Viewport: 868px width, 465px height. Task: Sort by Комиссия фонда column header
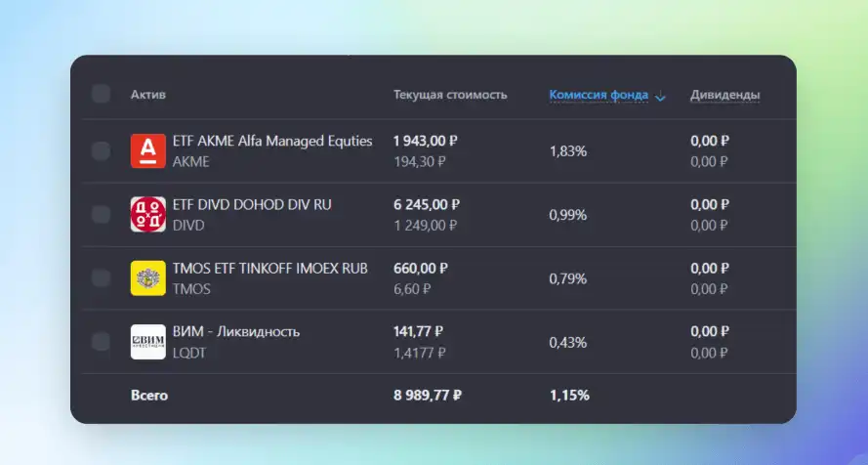click(599, 95)
